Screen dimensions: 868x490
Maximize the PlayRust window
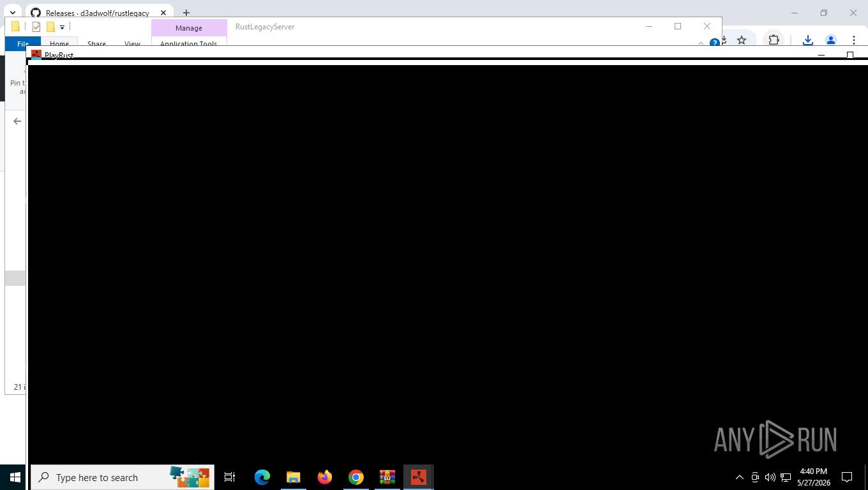(850, 55)
